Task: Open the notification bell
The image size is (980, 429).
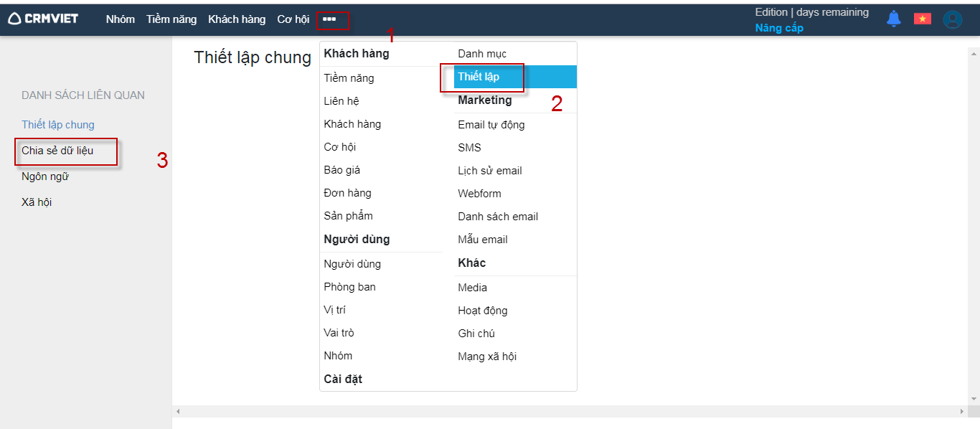Action: tap(893, 19)
